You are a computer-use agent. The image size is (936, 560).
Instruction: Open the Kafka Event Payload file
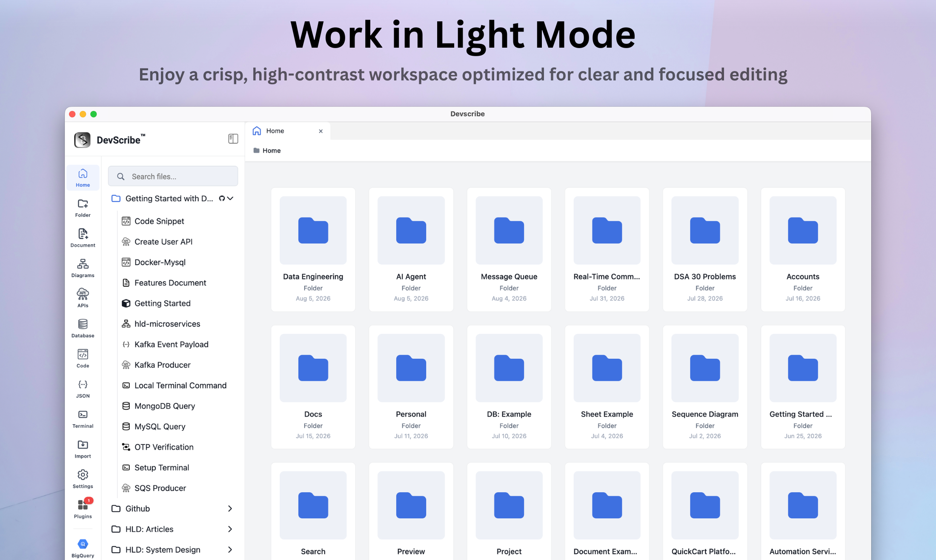171,344
